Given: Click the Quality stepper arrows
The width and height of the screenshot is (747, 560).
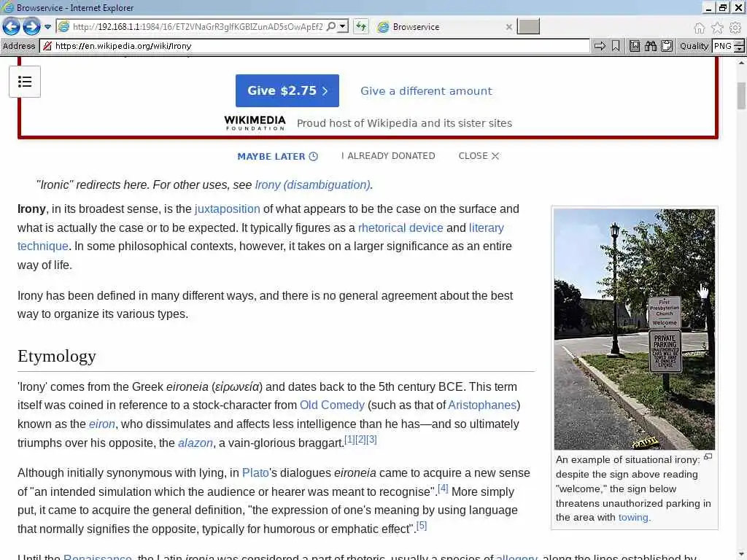Looking at the screenshot, I should [x=740, y=46].
